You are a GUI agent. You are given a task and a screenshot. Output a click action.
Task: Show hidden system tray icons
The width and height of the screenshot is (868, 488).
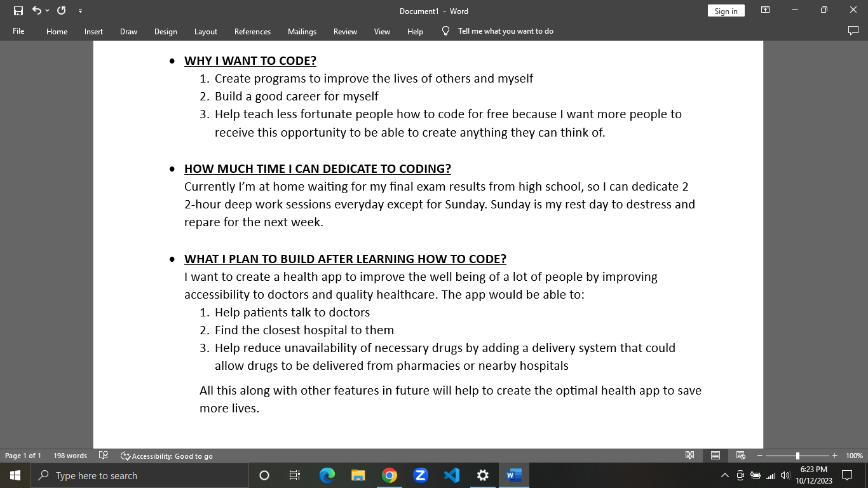pos(725,475)
